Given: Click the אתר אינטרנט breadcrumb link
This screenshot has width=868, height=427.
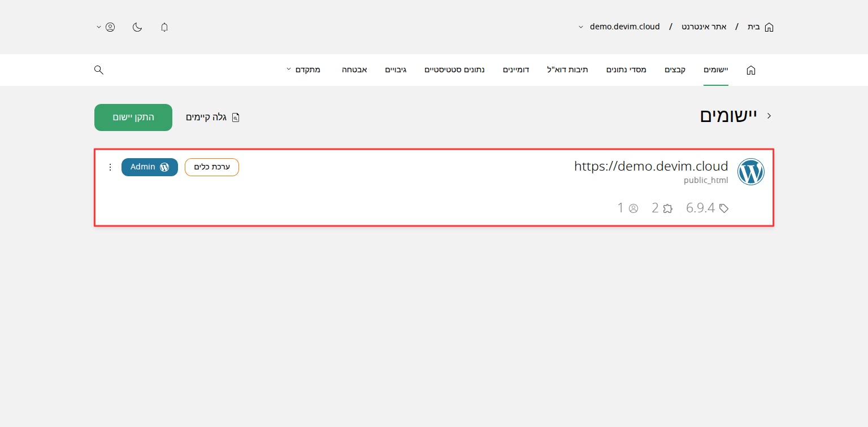Looking at the screenshot, I should (x=704, y=27).
